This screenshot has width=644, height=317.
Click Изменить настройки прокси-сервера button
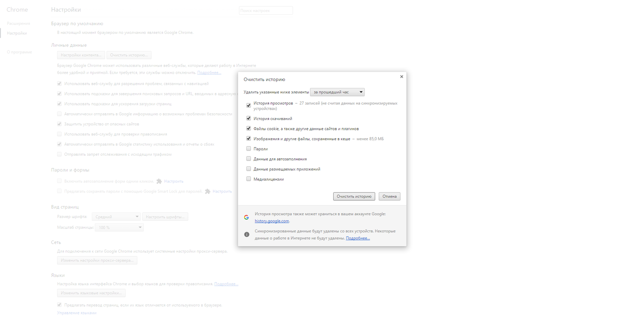click(x=97, y=260)
